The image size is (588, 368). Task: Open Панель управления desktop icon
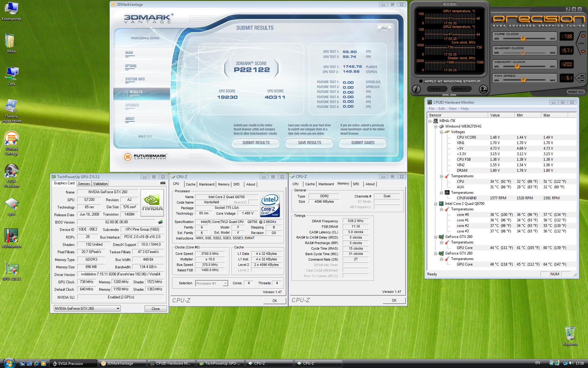pos(11,111)
